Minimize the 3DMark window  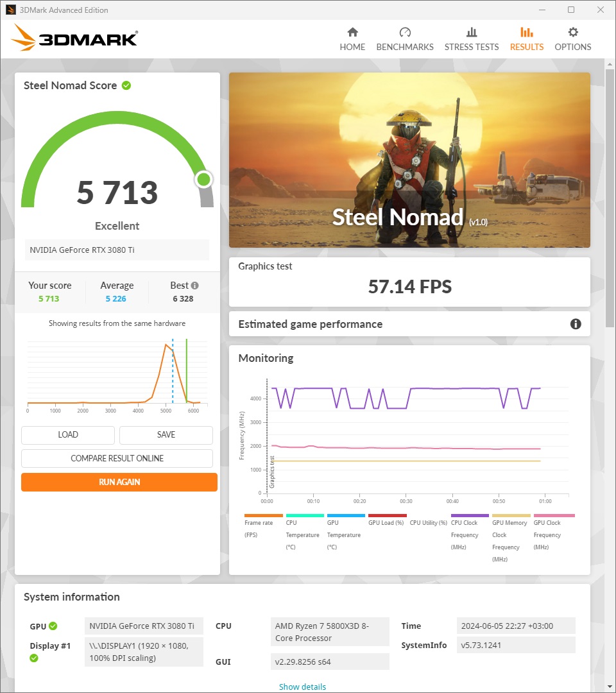tap(542, 10)
